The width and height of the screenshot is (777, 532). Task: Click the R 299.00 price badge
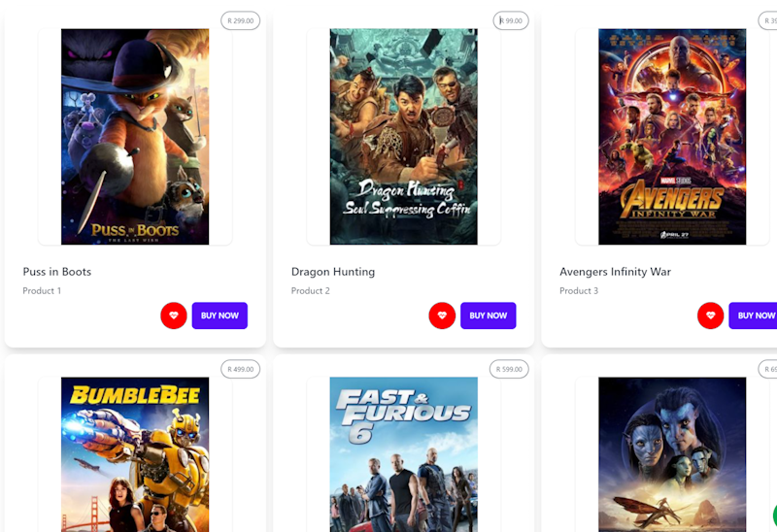pos(240,20)
